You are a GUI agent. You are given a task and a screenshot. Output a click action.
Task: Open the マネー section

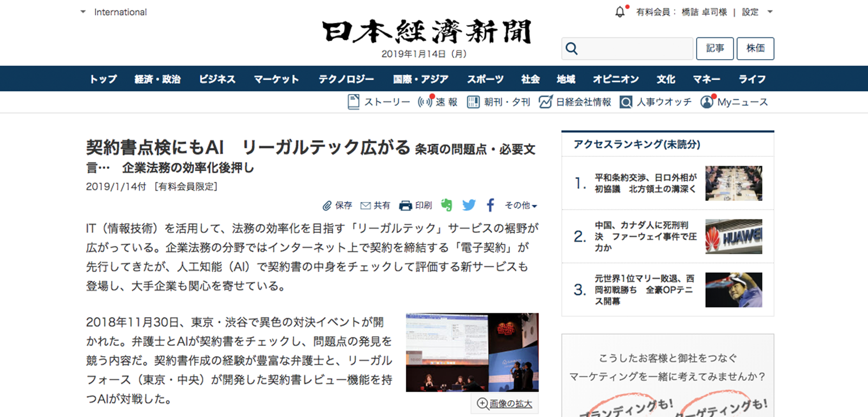(x=706, y=79)
